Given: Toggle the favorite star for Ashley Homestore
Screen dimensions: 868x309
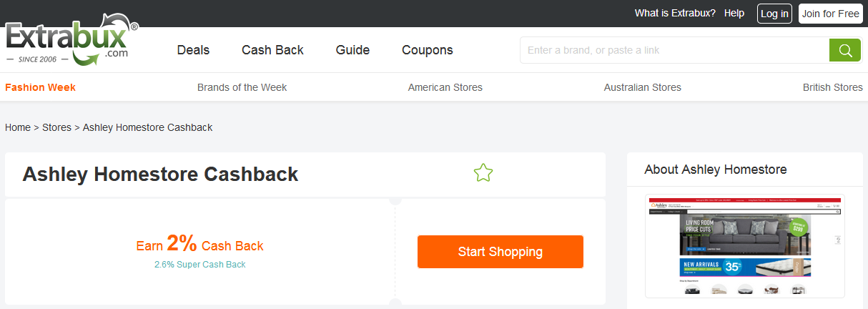Looking at the screenshot, I should [483, 173].
